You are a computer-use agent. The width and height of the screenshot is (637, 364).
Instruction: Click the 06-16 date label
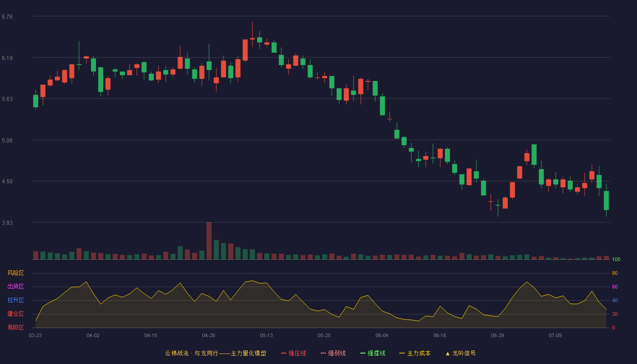click(440, 335)
